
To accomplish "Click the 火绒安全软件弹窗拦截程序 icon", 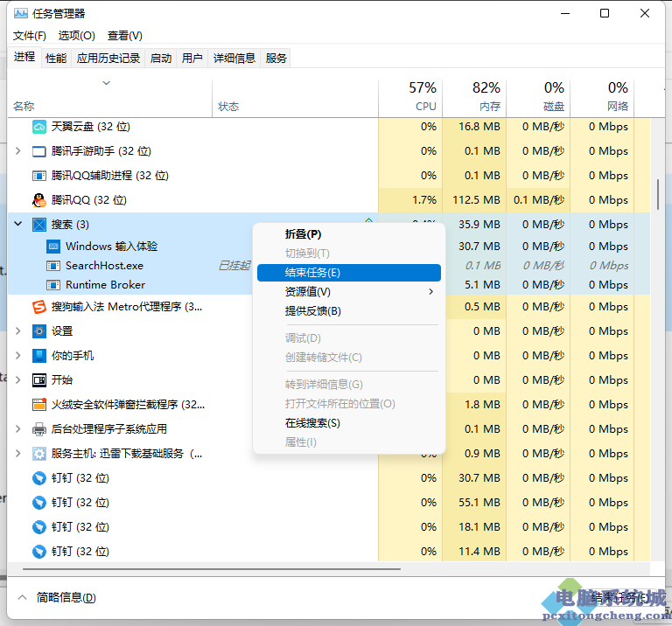I will click(39, 404).
